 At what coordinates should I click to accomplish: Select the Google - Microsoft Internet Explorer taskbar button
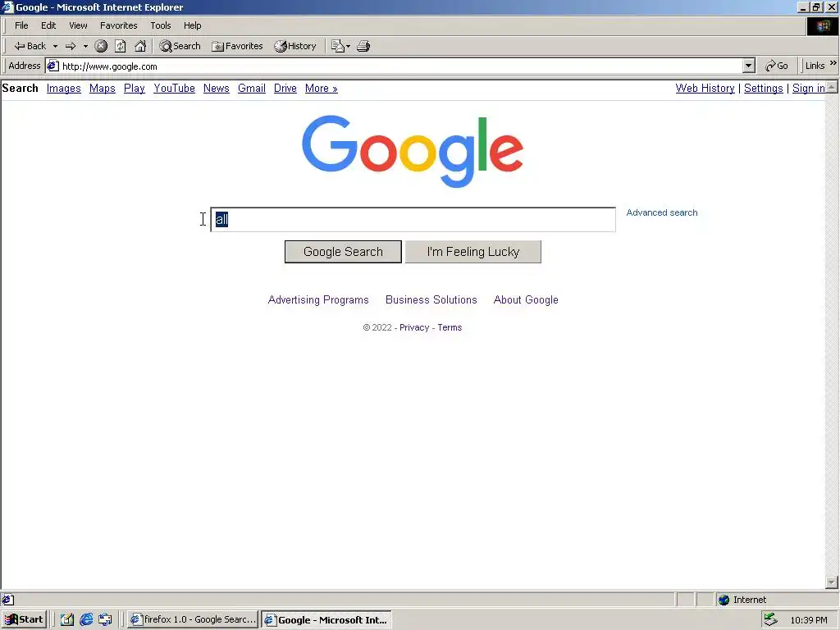(326, 620)
